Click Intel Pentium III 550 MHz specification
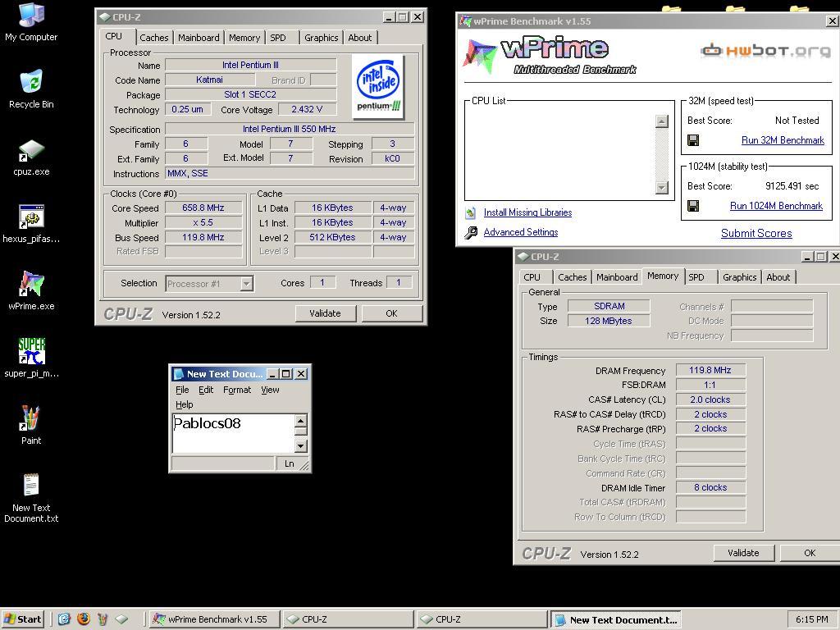This screenshot has width=840, height=630. [290, 129]
